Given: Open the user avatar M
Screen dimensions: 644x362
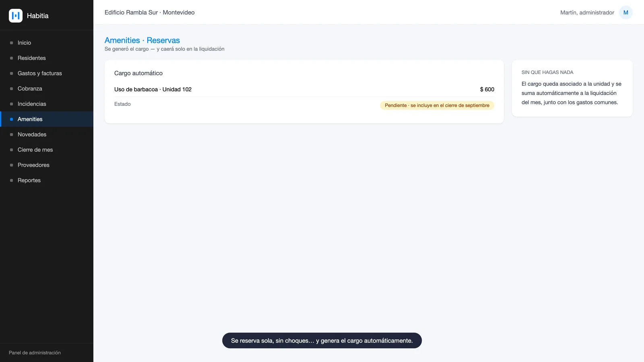Looking at the screenshot, I should pos(625,12).
